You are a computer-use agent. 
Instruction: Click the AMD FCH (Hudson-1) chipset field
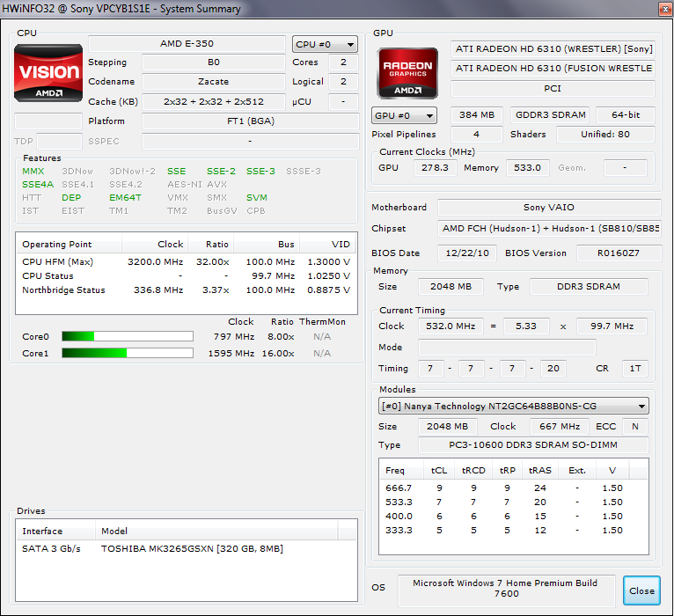click(x=549, y=228)
